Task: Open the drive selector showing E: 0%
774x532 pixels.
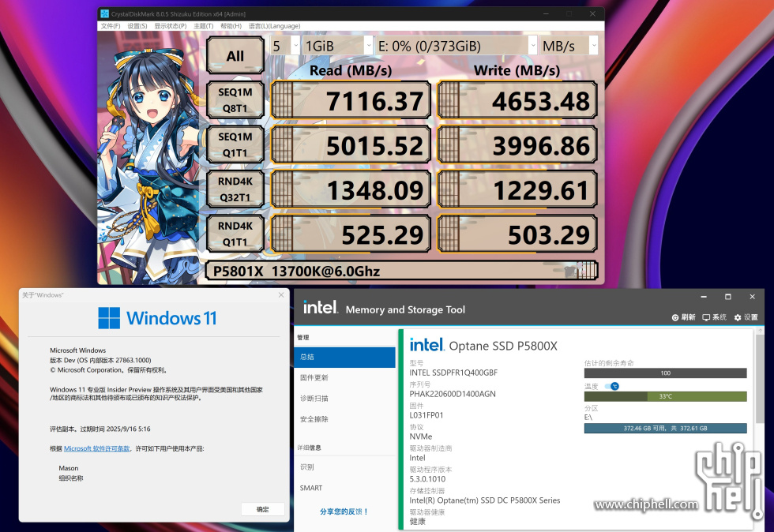Action: coord(457,46)
